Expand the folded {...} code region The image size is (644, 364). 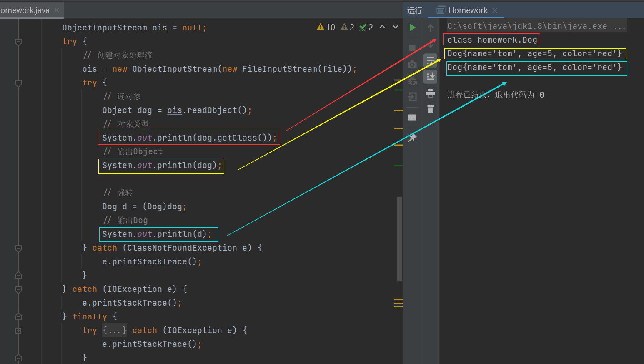(x=115, y=330)
